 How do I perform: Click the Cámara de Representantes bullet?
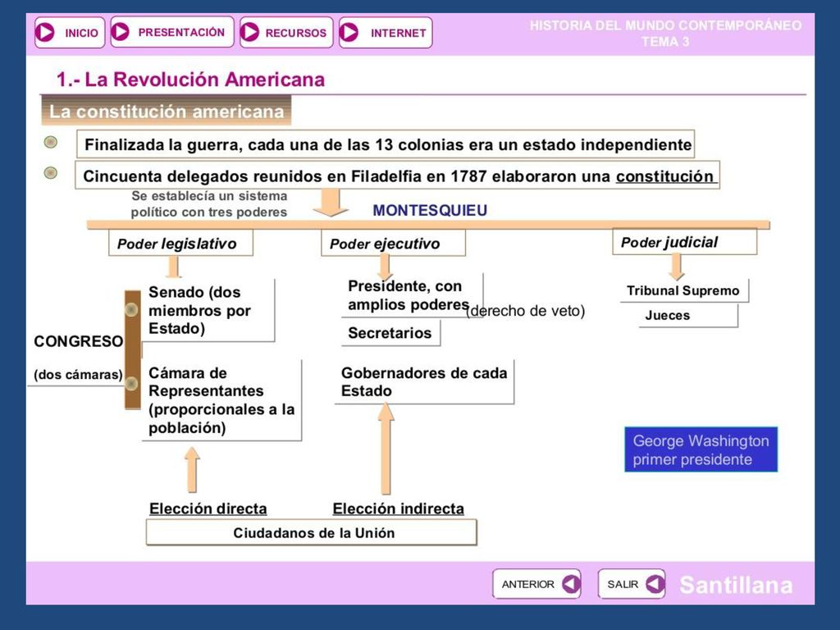pyautogui.click(x=131, y=384)
